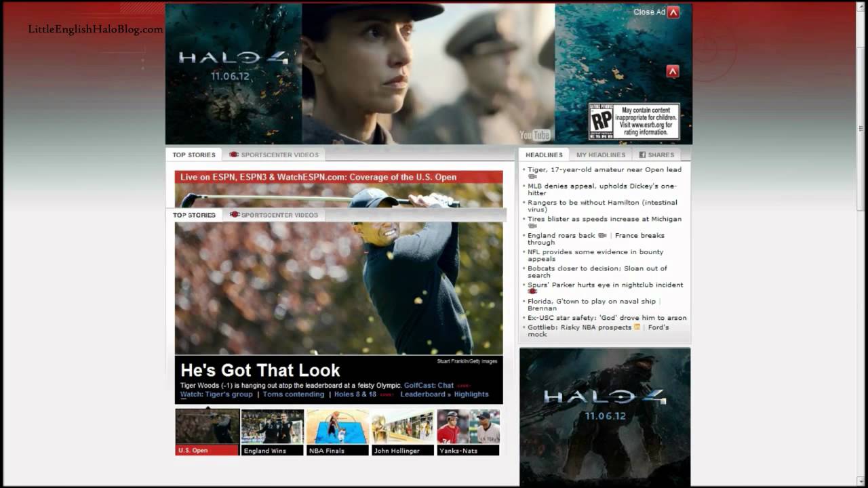The height and width of the screenshot is (488, 868).
Task: Open Watch: Tiger's group link
Action: tap(216, 394)
